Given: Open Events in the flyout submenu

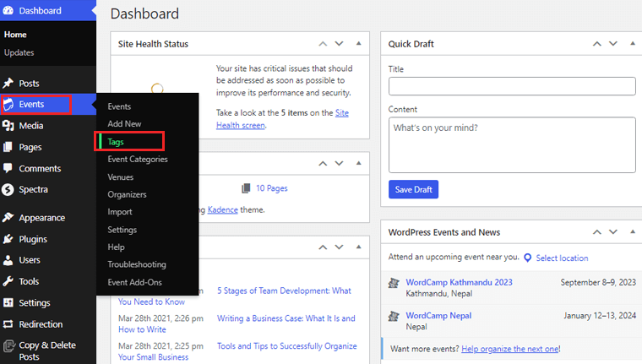Looking at the screenshot, I should (119, 106).
